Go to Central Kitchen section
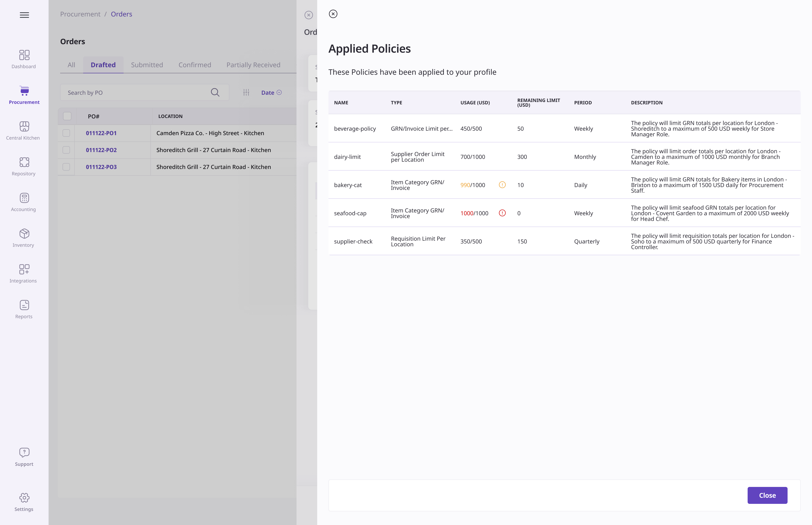 click(24, 131)
